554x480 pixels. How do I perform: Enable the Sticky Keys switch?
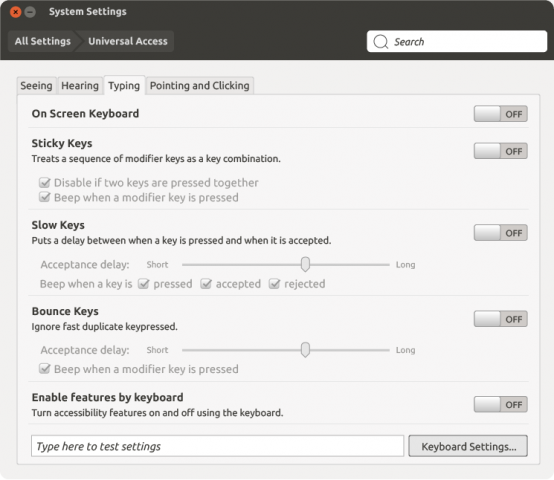500,151
